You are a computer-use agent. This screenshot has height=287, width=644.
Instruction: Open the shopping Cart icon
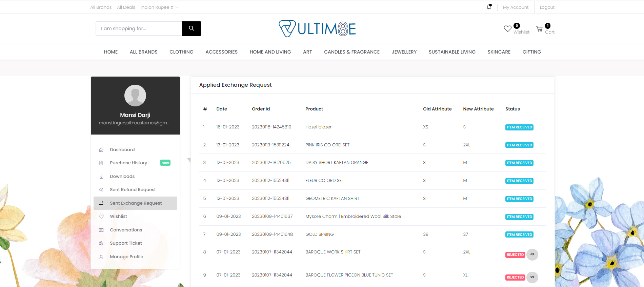coord(539,29)
